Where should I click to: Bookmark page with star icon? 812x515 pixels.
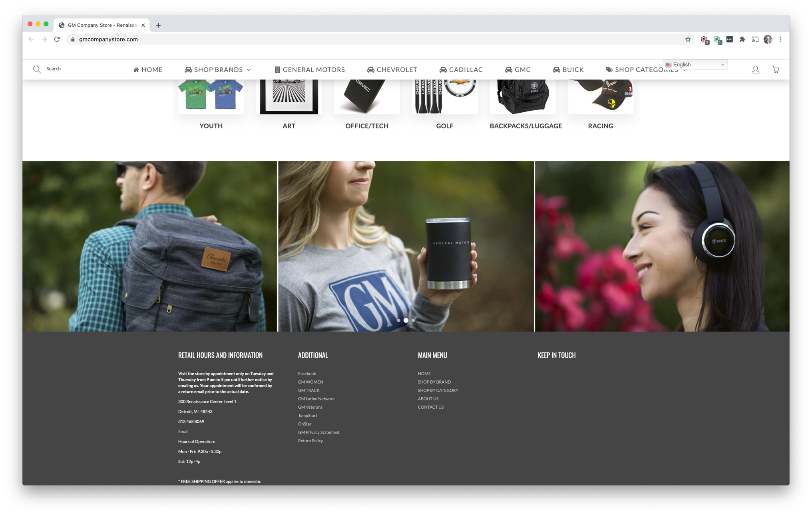[688, 39]
